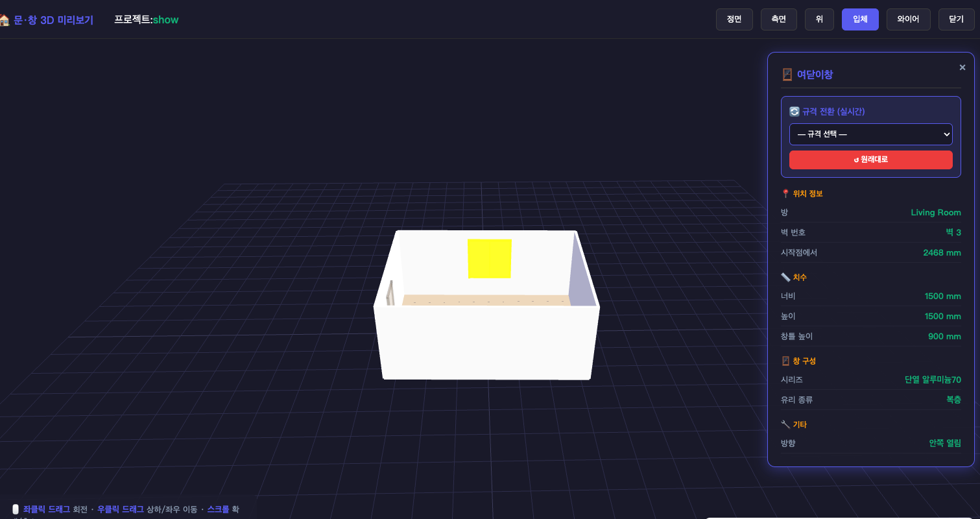Click the '유리 종류' label
980x519 pixels.
click(x=797, y=400)
